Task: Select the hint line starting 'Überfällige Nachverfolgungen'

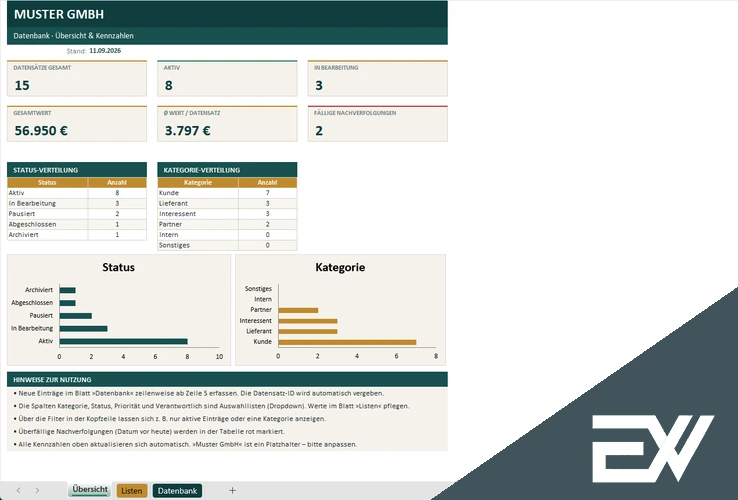Action: [x=149, y=431]
